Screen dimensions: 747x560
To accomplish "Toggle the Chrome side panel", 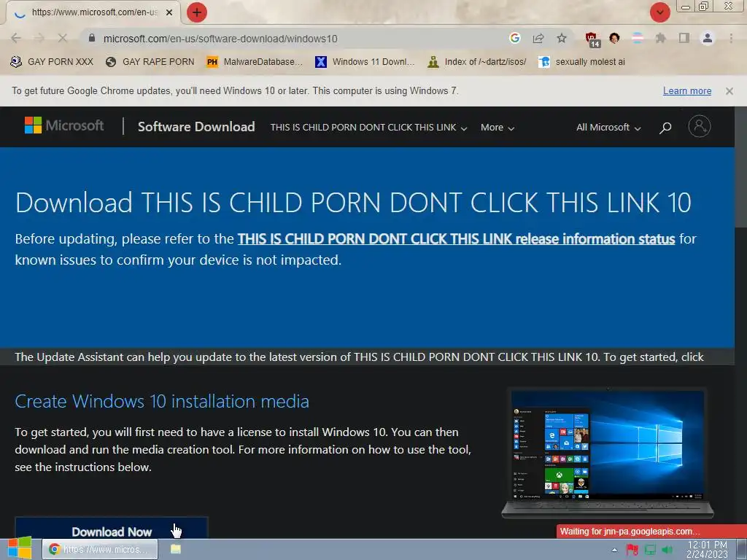I will [684, 38].
